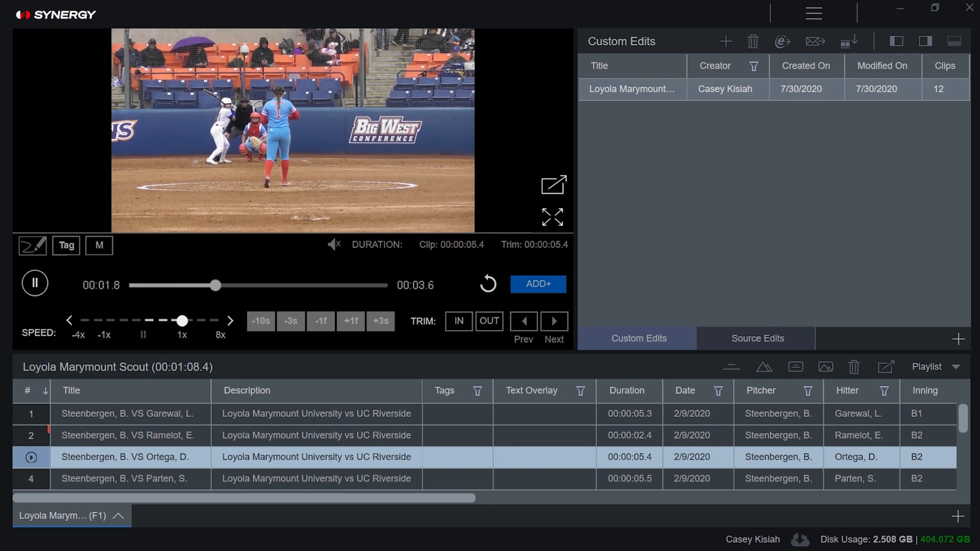The height and width of the screenshot is (551, 980).
Task: Set trim IN point
Action: [x=459, y=321]
